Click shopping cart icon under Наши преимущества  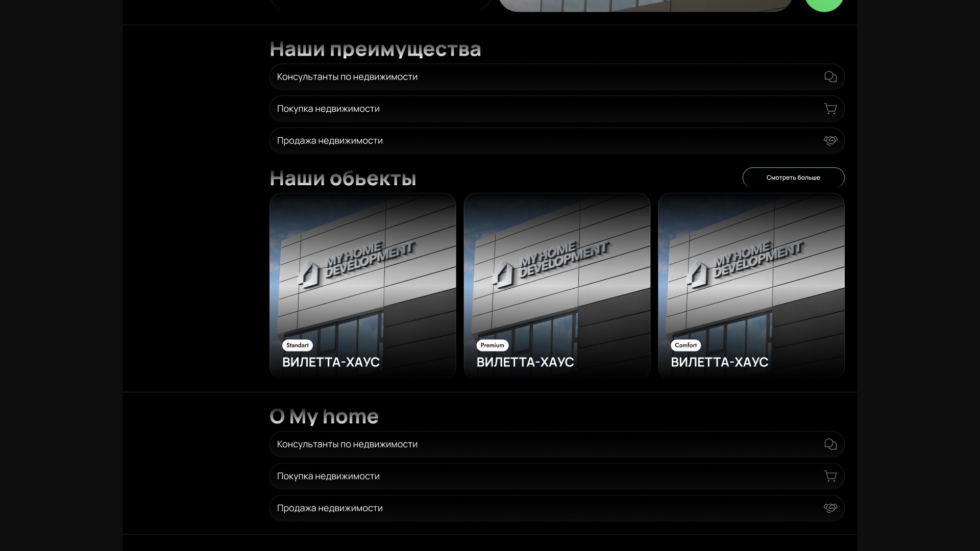point(830,109)
